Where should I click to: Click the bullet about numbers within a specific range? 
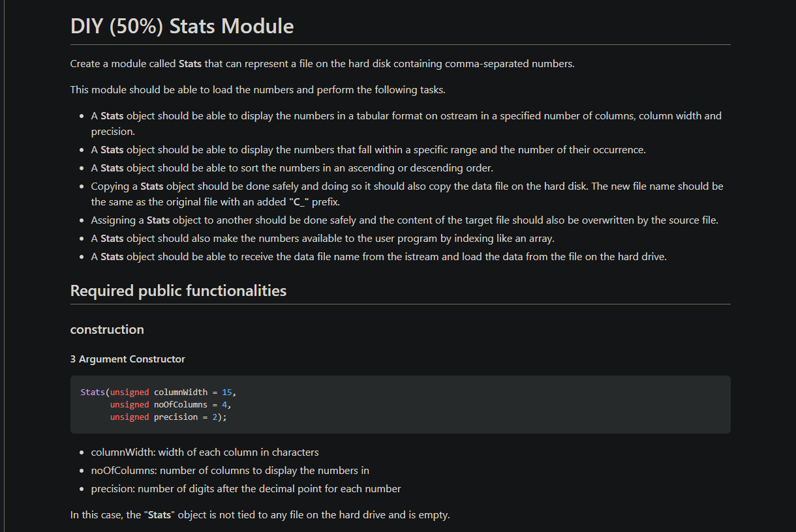click(x=368, y=150)
